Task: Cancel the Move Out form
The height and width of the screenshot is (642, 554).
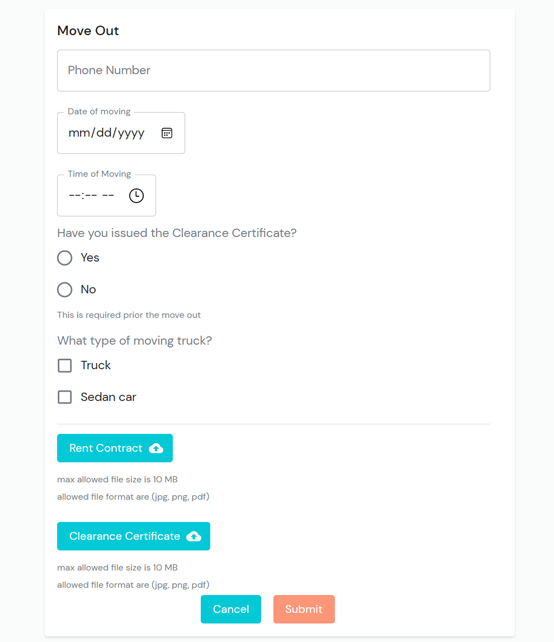Action: [231, 609]
